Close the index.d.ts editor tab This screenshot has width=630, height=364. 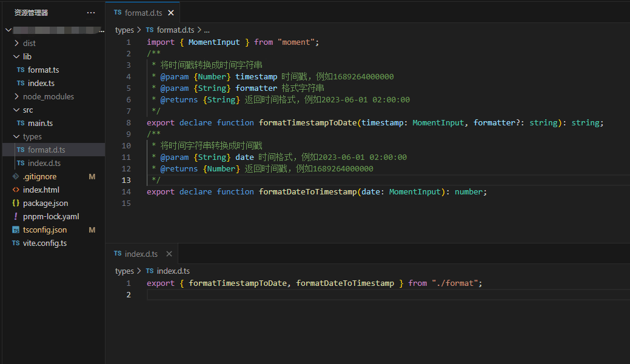click(169, 254)
